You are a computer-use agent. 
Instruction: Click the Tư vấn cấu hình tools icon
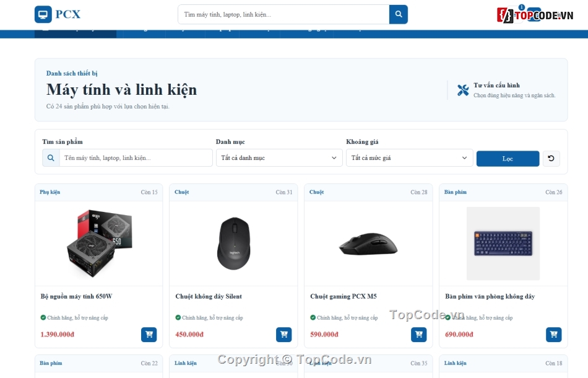[463, 90]
